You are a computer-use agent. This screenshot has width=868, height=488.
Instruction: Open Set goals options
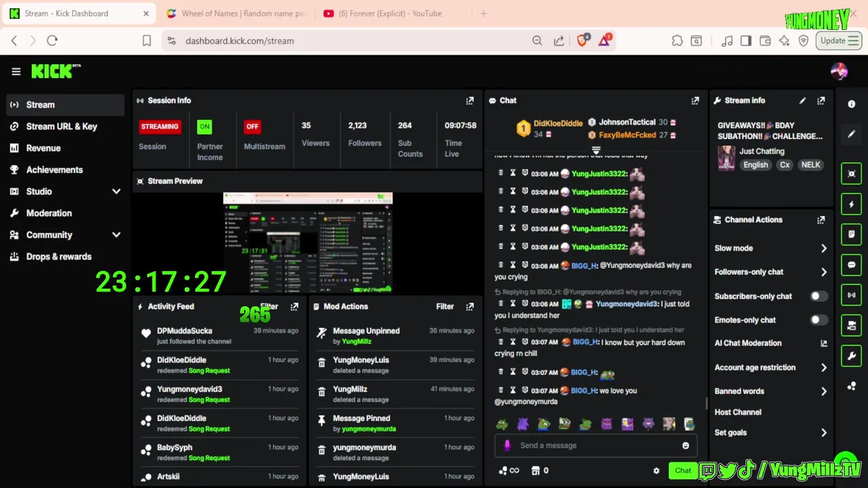[771, 432]
